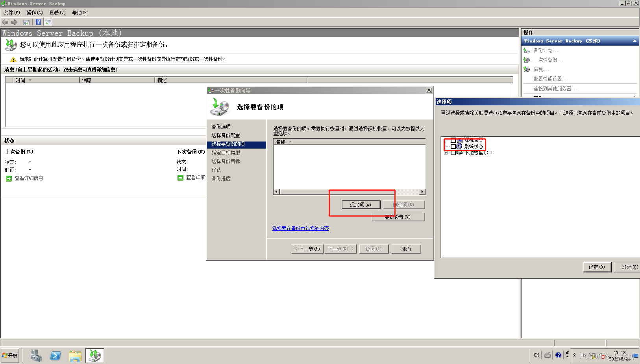
Task: Click the horizontal scrollbar right arrow in item list
Action: click(x=422, y=192)
